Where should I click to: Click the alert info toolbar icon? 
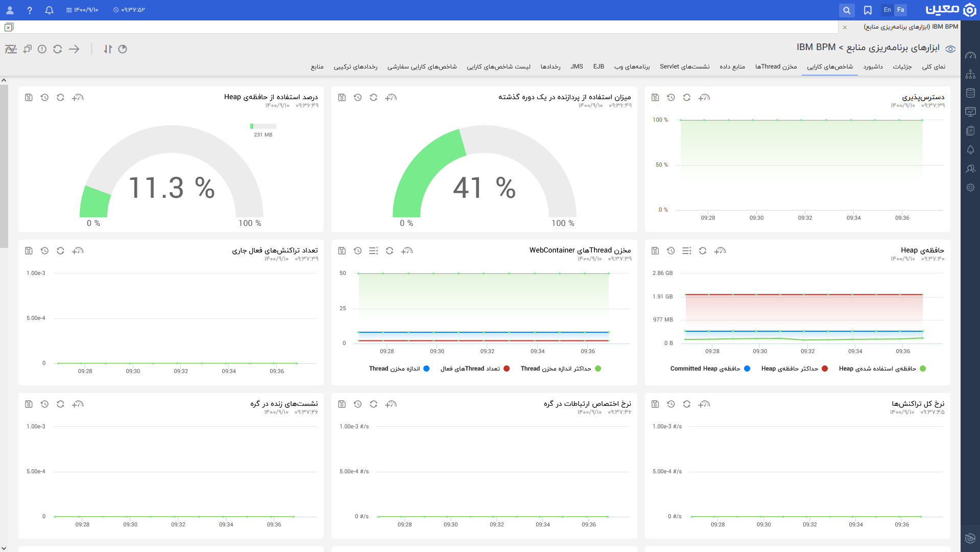pyautogui.click(x=42, y=49)
